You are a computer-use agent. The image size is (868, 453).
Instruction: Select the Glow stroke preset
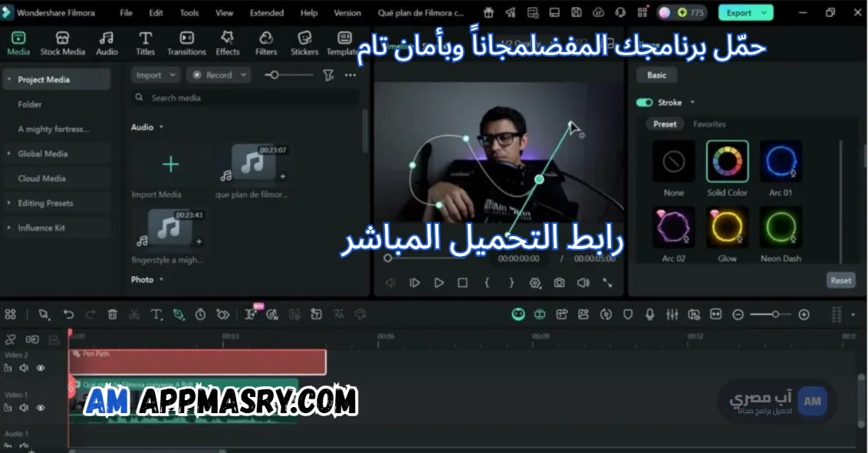click(x=728, y=228)
